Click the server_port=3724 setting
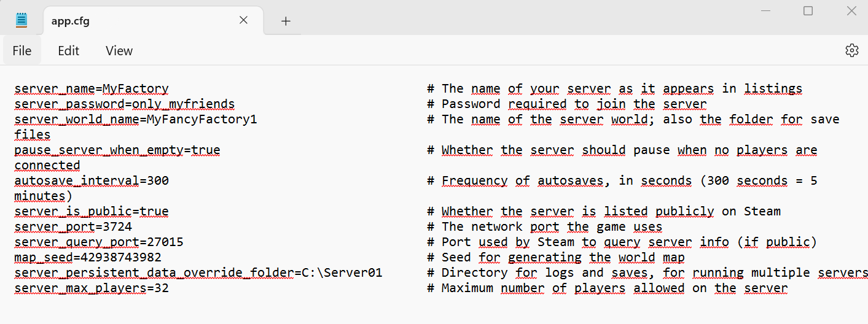The width and height of the screenshot is (868, 324). point(73,227)
